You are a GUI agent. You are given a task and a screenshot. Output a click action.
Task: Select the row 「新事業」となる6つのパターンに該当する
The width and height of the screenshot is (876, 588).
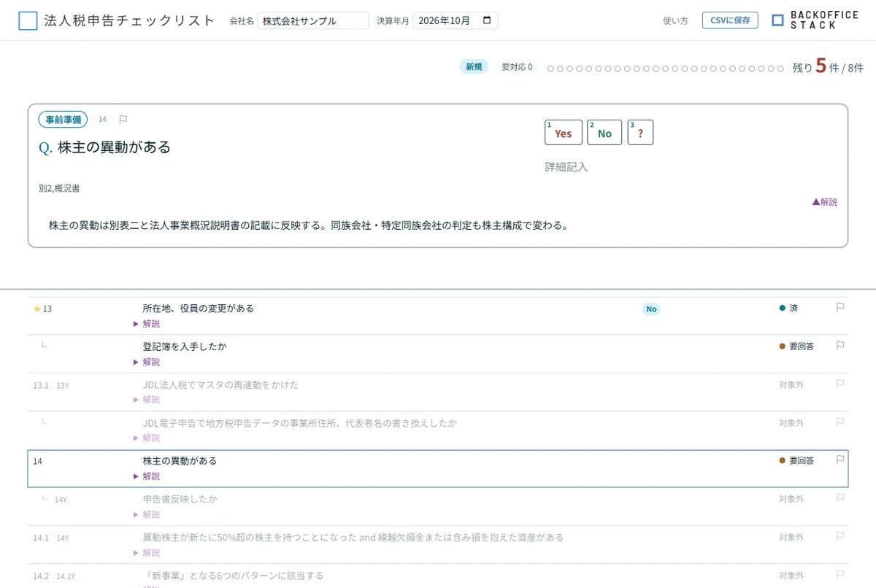(438, 576)
